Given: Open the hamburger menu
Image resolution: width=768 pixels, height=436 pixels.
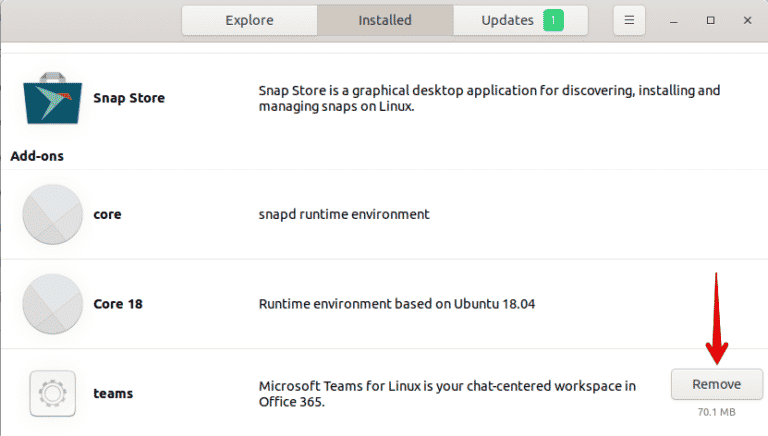Looking at the screenshot, I should (629, 20).
